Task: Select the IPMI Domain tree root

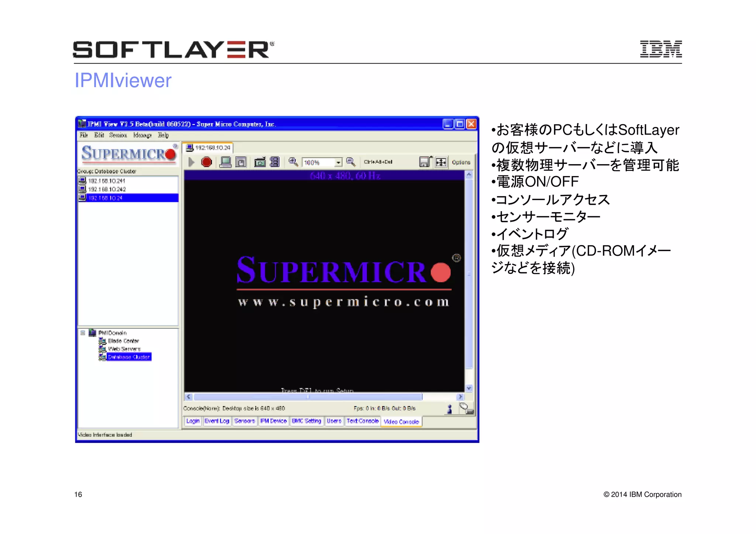Action: click(112, 333)
